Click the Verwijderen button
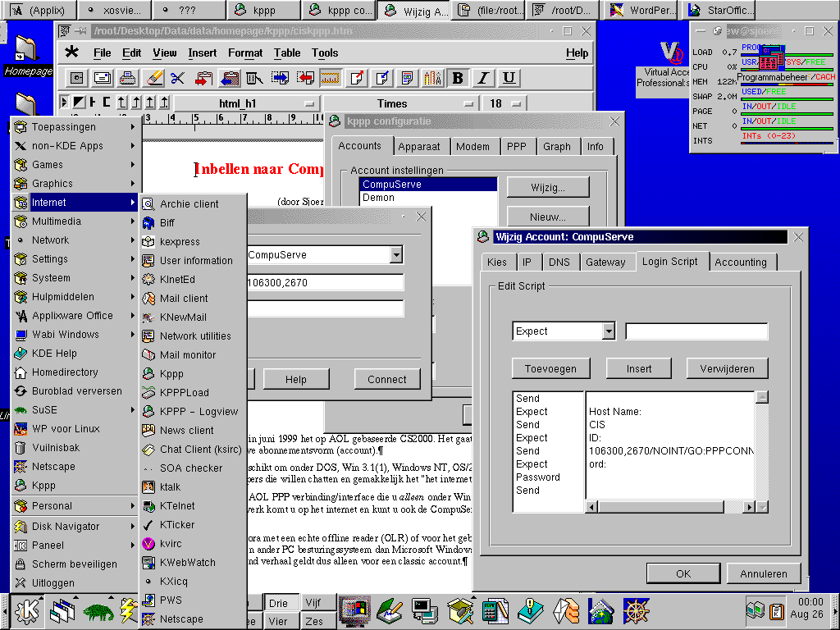The width and height of the screenshot is (840, 630). coord(727,368)
